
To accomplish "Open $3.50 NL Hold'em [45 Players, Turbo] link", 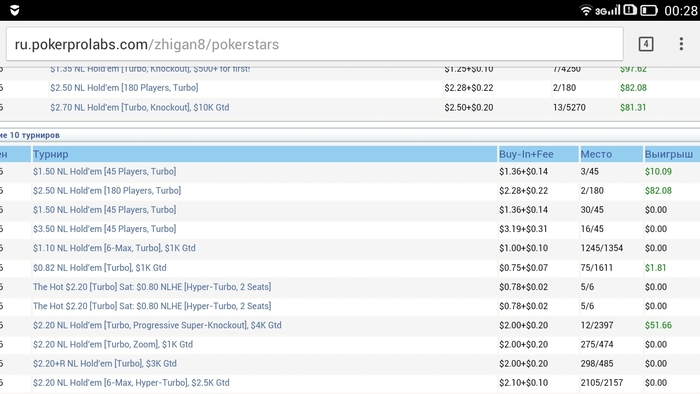I will pyautogui.click(x=104, y=229).
